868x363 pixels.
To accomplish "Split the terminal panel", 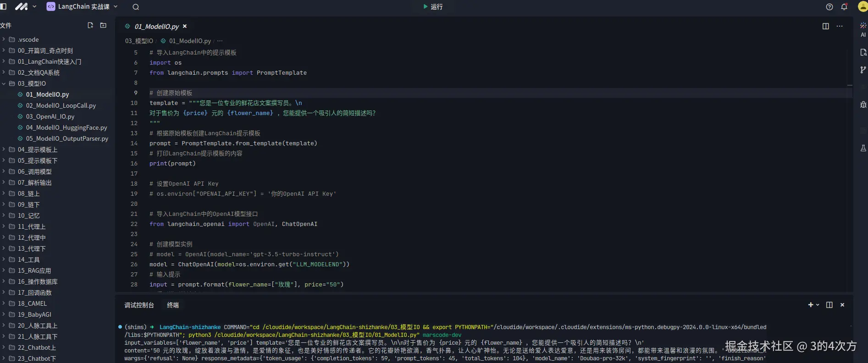I will click(829, 305).
